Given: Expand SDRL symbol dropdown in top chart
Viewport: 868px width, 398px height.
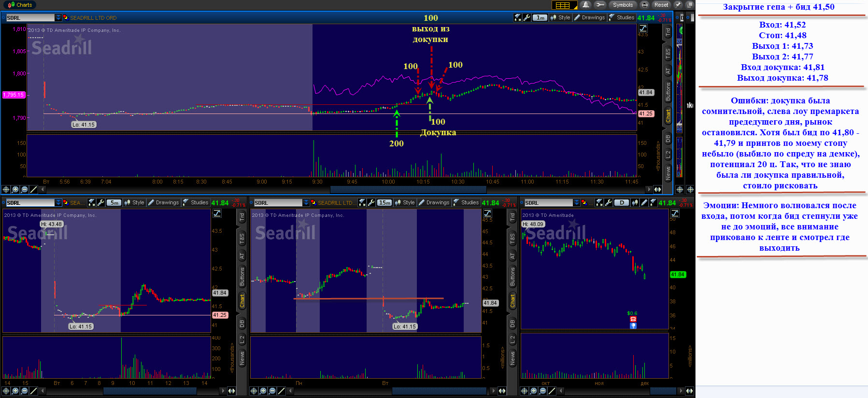Looking at the screenshot, I should [58, 18].
